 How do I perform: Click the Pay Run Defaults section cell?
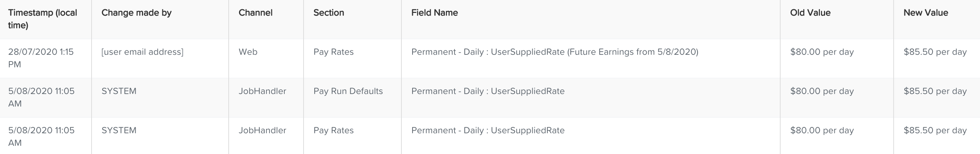[348, 91]
